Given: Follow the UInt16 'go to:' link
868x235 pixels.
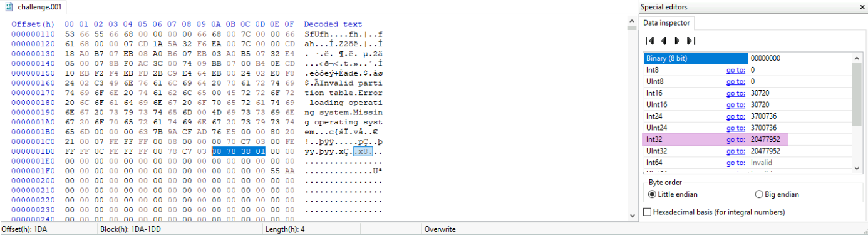Looking at the screenshot, I should tap(735, 104).
